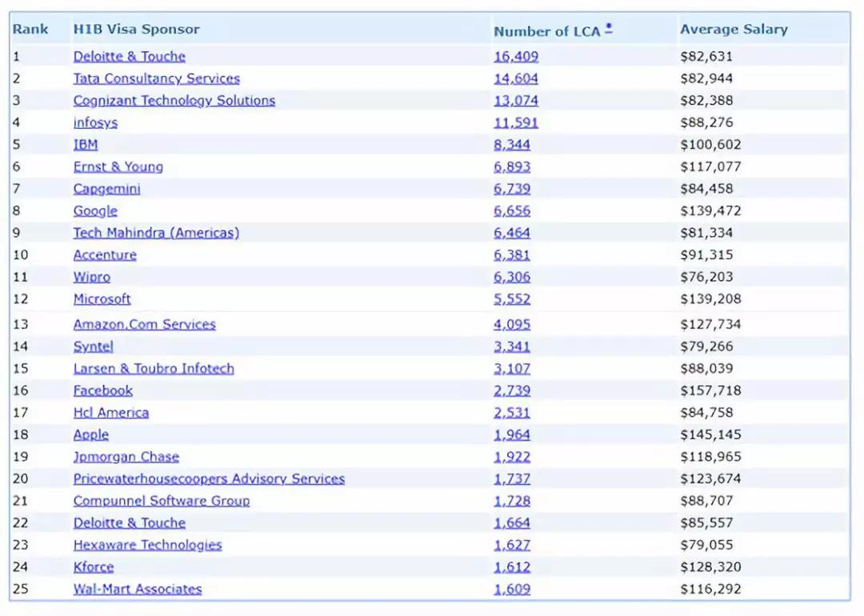Screen dimensions: 864x616
Task: Click the 14,604 LCA count link
Action: point(516,78)
